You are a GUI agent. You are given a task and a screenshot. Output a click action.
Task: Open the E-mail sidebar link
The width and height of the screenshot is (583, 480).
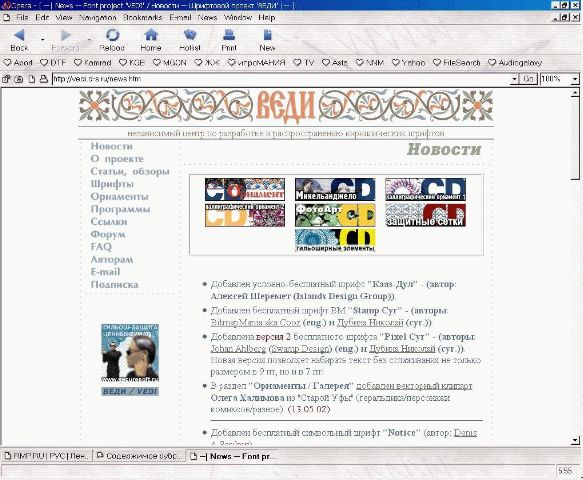(105, 272)
